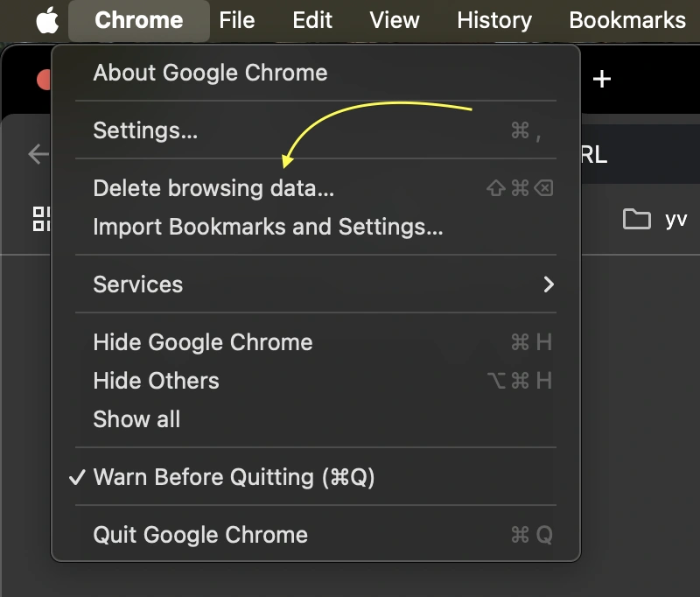Select Quit Google Chrome
The image size is (700, 597).
coord(316,535)
